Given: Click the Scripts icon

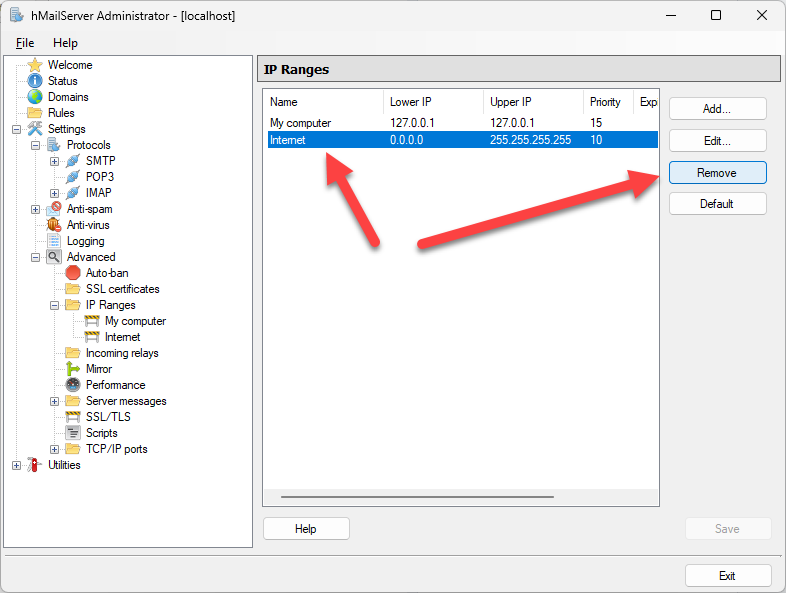Looking at the screenshot, I should pyautogui.click(x=73, y=433).
